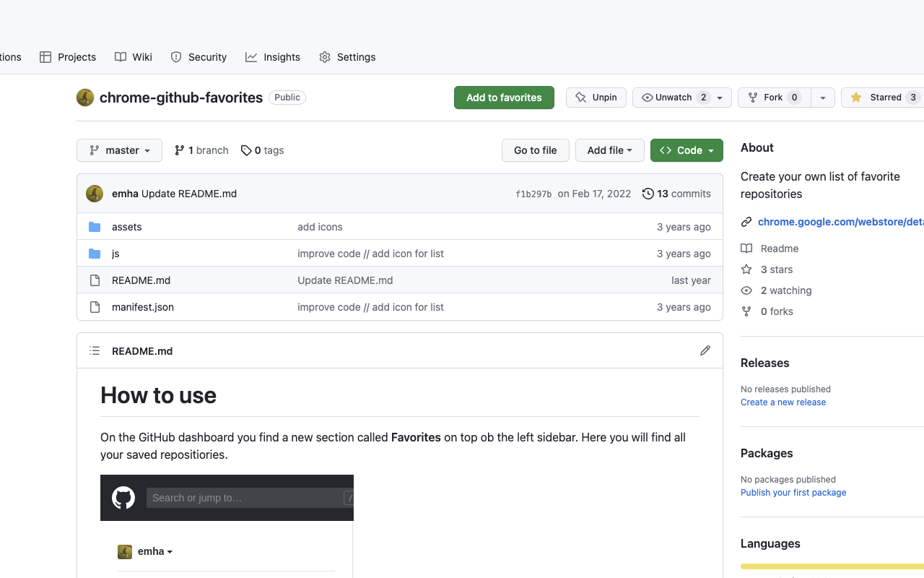Click the Unwatch button
The width and height of the screenshot is (924, 578).
pyautogui.click(x=674, y=98)
